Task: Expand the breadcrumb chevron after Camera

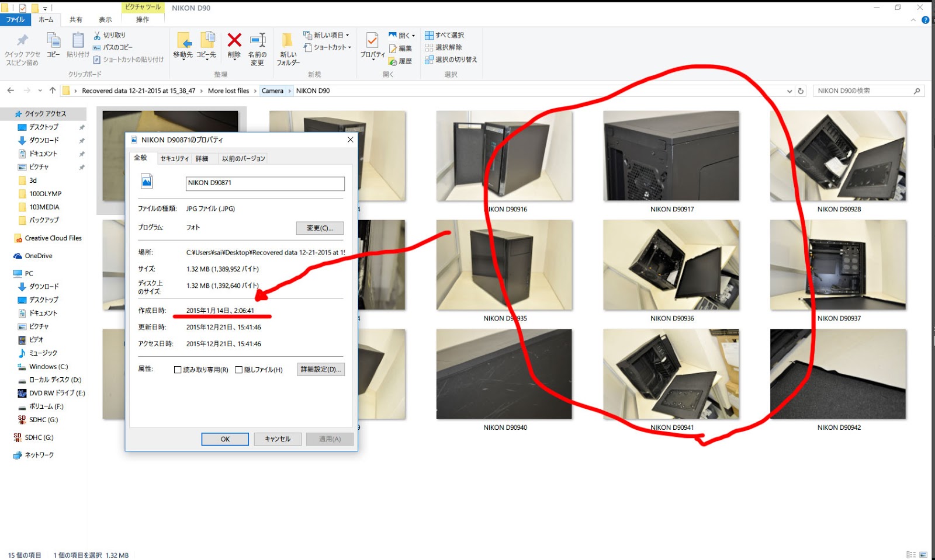Action: pos(289,91)
